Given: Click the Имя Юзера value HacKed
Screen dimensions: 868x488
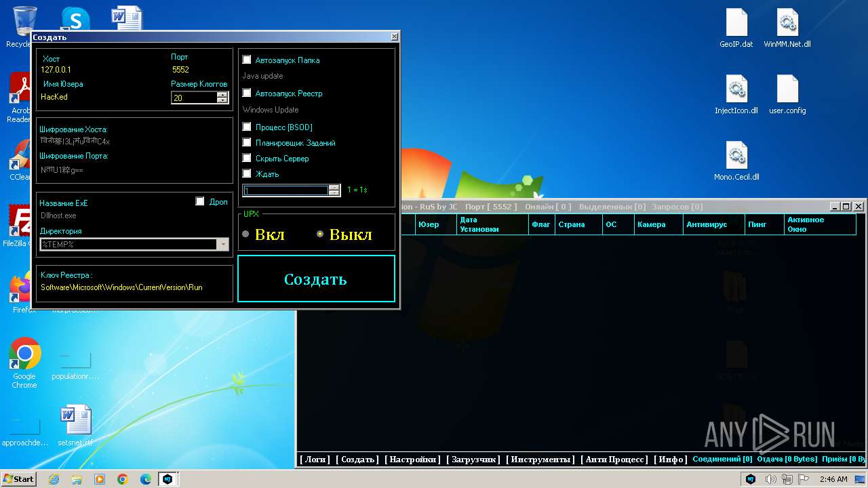Looking at the screenshot, I should (54, 97).
